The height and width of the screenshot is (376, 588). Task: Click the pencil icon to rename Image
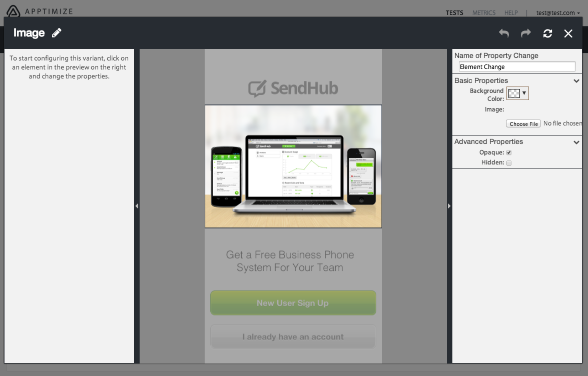pyautogui.click(x=57, y=33)
